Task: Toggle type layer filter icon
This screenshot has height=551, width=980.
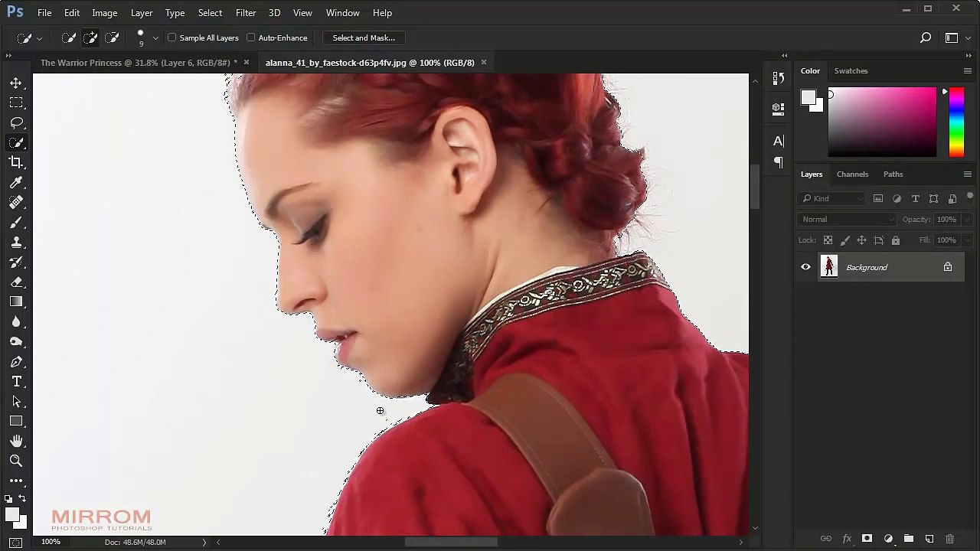Action: click(915, 199)
